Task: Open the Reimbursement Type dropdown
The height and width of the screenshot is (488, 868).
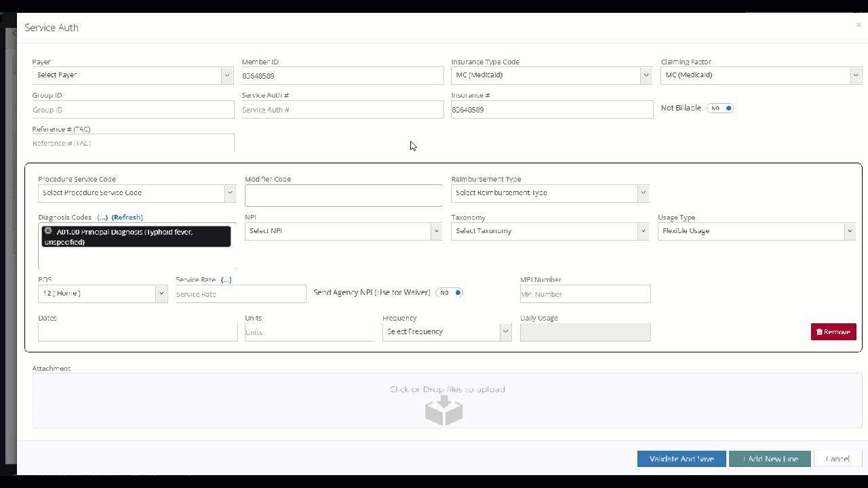Action: pyautogui.click(x=549, y=193)
